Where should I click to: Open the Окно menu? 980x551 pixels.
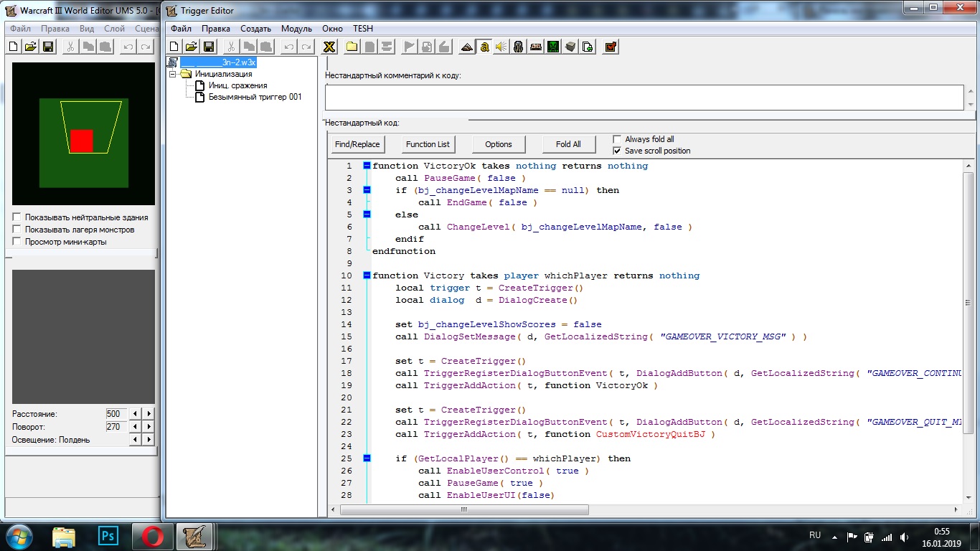tap(332, 29)
